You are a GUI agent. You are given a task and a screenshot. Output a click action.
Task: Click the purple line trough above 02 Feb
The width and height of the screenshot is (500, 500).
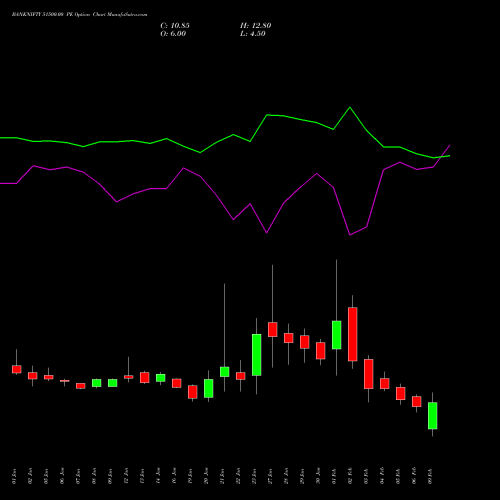tap(350, 235)
